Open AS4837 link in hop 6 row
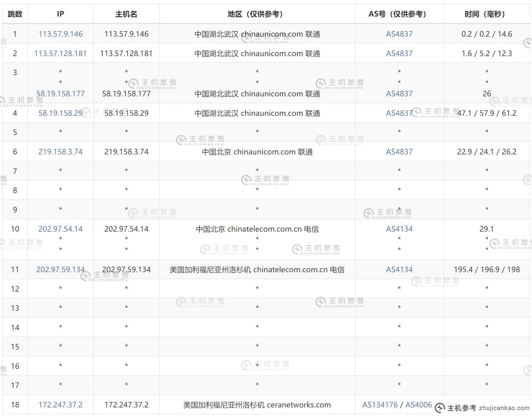 tap(399, 152)
